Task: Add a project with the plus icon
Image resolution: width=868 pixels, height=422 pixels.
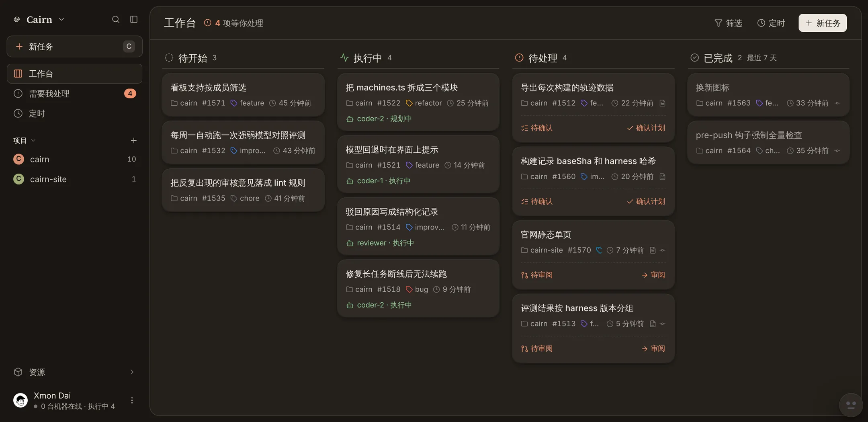Action: [x=134, y=140]
